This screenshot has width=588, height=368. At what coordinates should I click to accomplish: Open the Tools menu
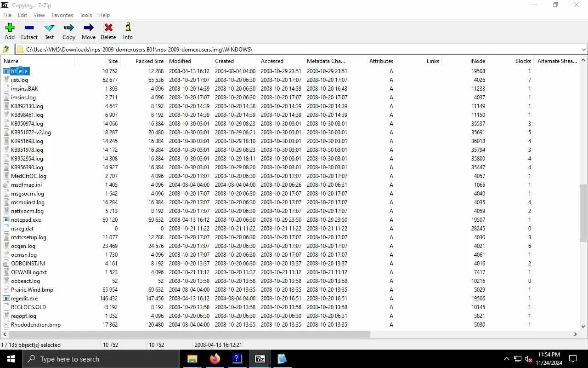(85, 15)
